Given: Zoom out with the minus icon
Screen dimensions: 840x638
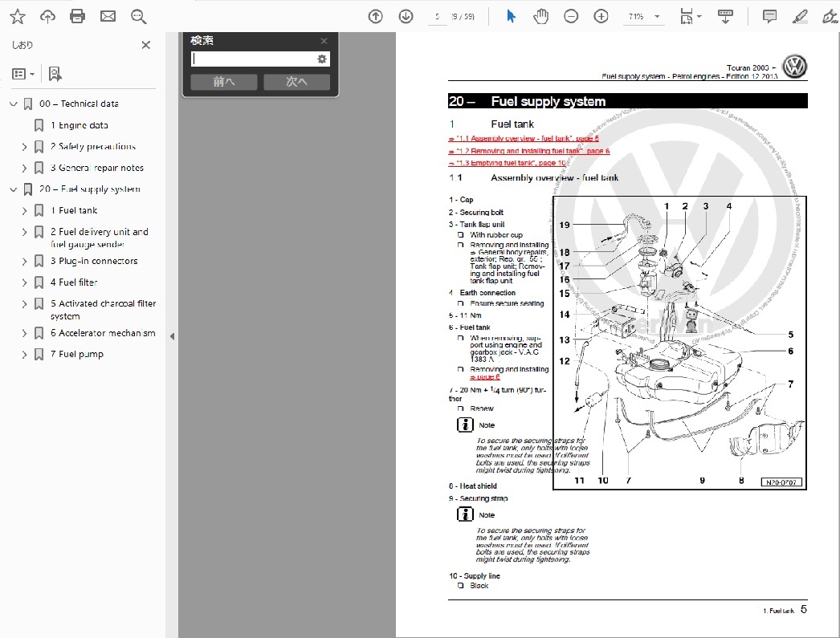Looking at the screenshot, I should pyautogui.click(x=571, y=16).
